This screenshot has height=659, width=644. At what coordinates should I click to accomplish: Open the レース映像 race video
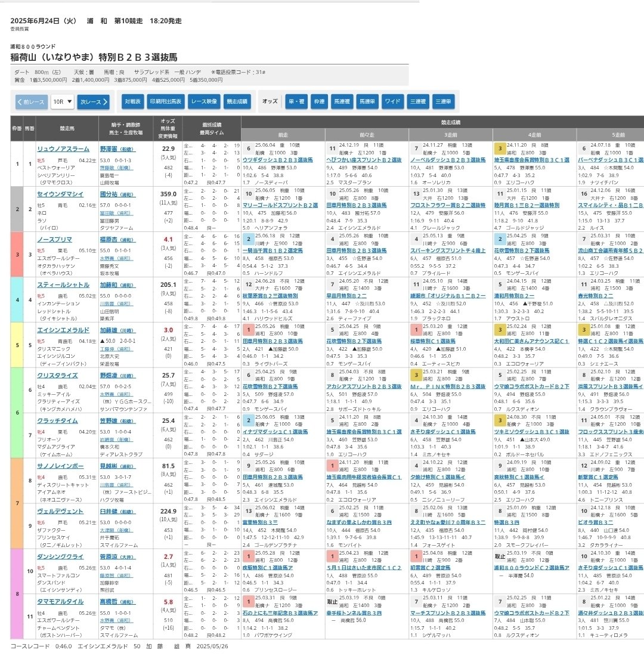pos(204,101)
